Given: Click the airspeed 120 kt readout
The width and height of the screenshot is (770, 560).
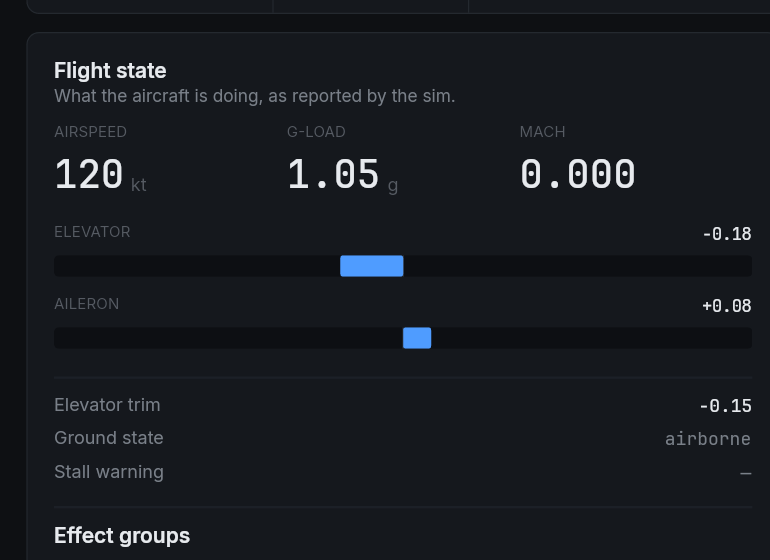Looking at the screenshot, I should pyautogui.click(x=89, y=175).
